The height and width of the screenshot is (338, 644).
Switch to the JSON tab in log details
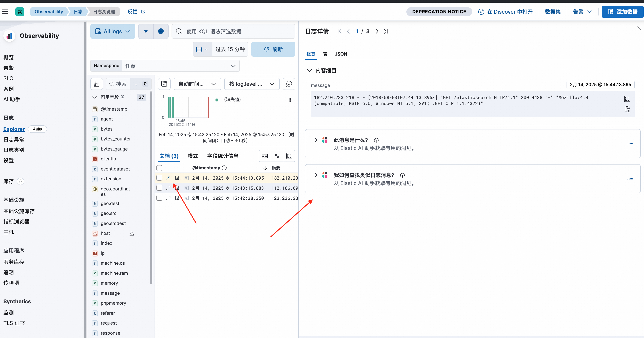341,54
